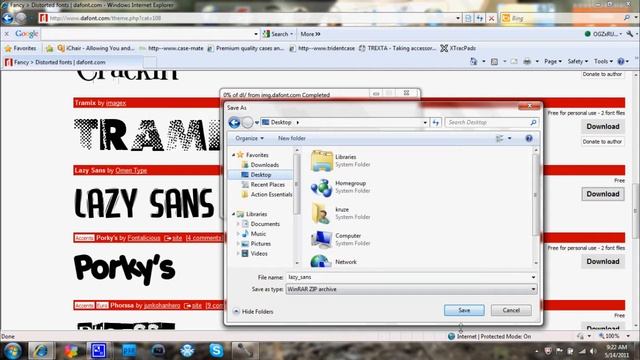The image size is (640, 360).
Task: Click the Internet Explorer taskbar icon
Action: (41, 351)
